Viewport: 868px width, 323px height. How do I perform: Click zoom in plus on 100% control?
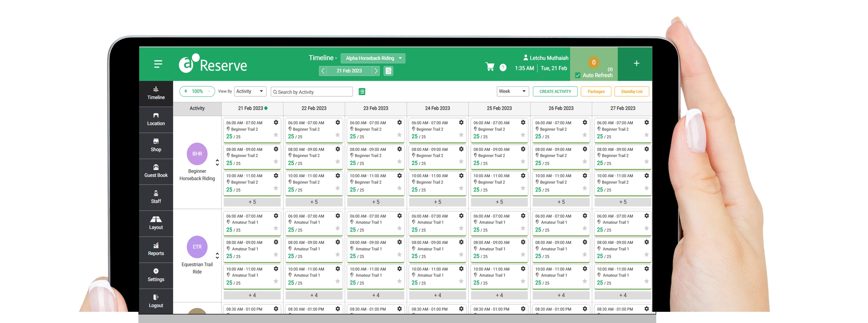pos(186,91)
